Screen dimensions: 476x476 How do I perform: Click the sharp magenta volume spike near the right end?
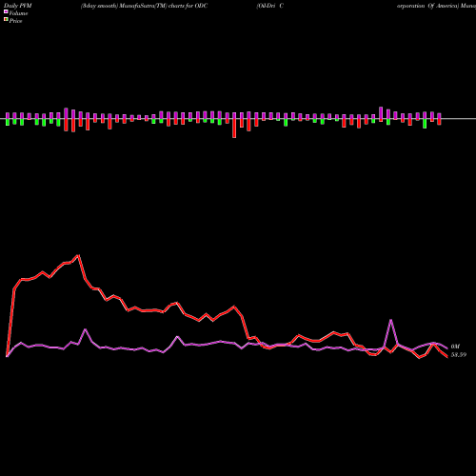click(x=390, y=320)
